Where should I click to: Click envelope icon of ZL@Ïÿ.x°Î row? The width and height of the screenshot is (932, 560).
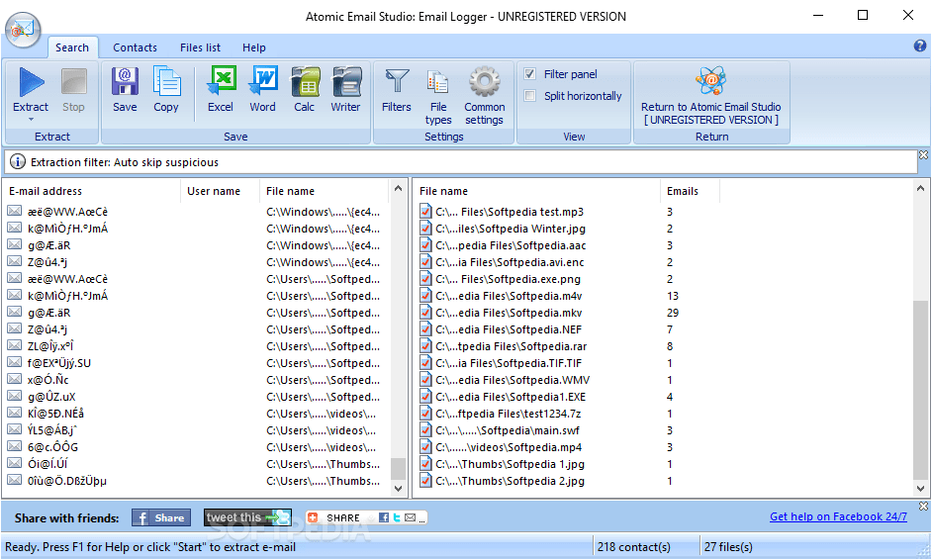[14, 345]
